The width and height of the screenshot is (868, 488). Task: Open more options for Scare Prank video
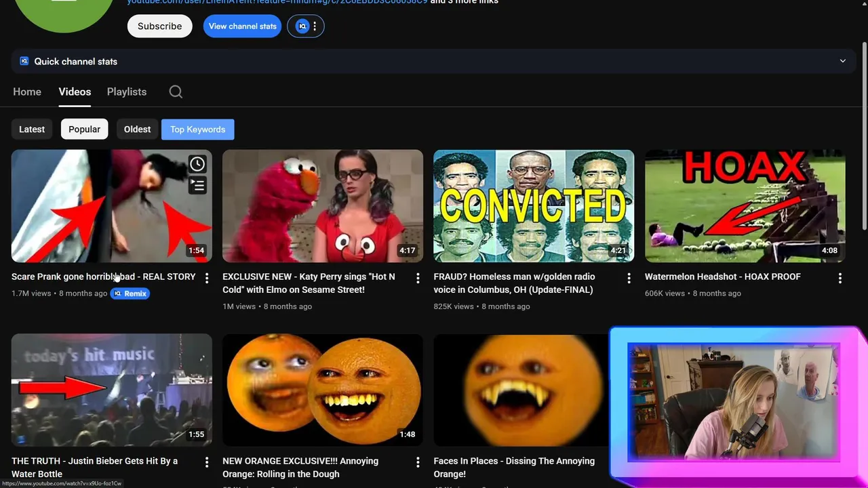(x=207, y=278)
